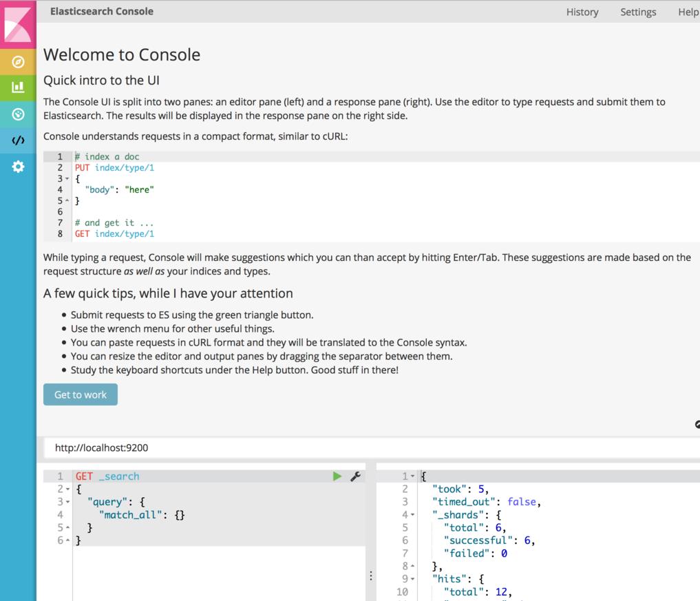The width and height of the screenshot is (700, 601).
Task: Collapse the "_shards" block in the response
Action: click(x=412, y=515)
